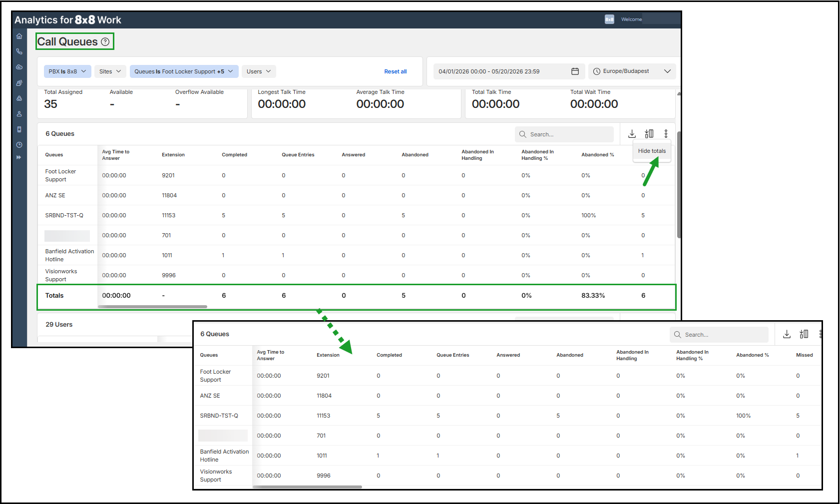This screenshot has height=504, width=840.
Task: Open the Sites filter dropdown
Action: click(110, 71)
